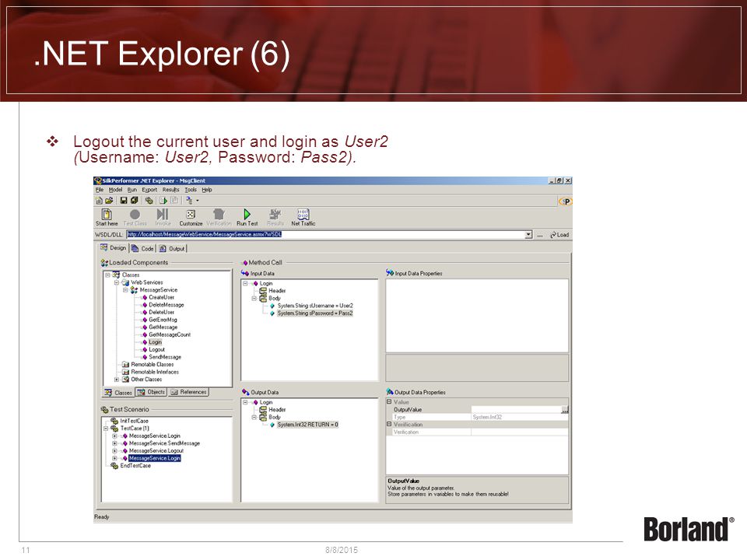Expand the MessageService.Logout scenario node

[x=114, y=450]
